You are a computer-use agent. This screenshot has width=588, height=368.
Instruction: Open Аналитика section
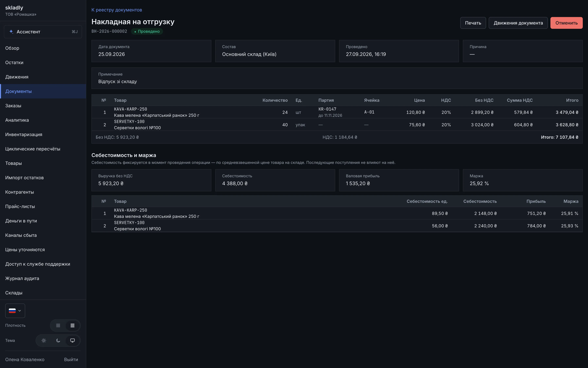pyautogui.click(x=43, y=120)
